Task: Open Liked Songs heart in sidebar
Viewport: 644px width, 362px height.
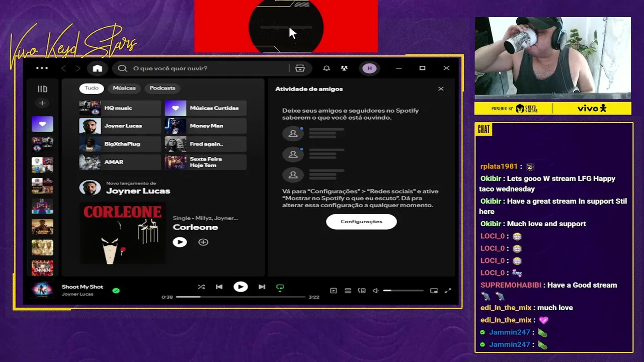Action: tap(42, 124)
